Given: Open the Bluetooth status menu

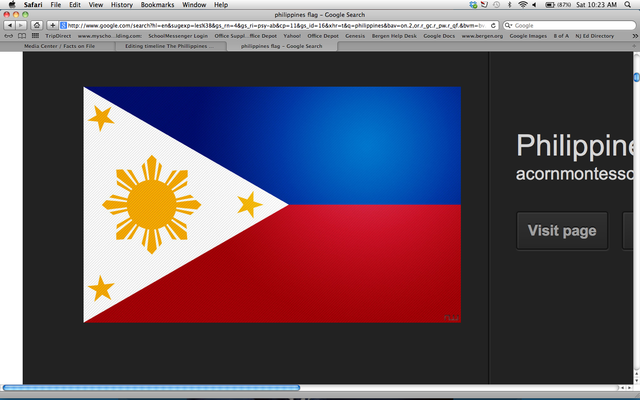Looking at the screenshot, I should click(x=509, y=4).
